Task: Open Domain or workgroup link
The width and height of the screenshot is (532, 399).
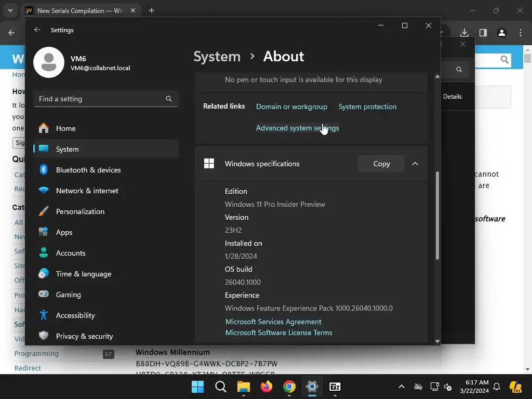Action: [291, 107]
